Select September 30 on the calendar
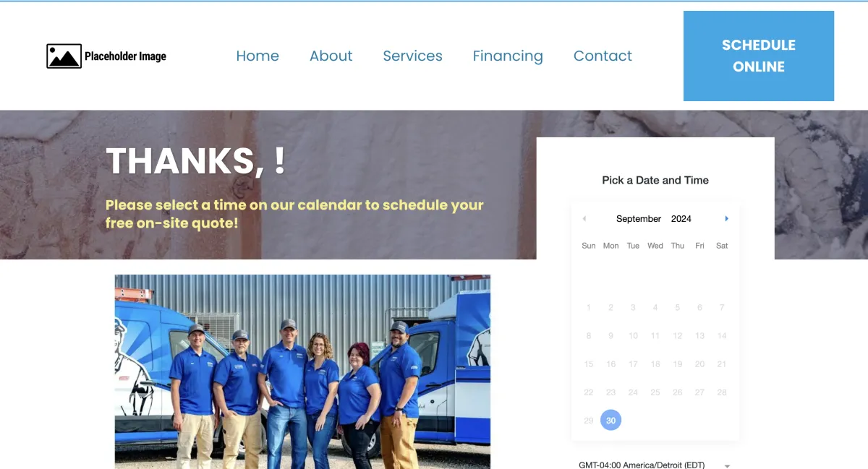 tap(611, 420)
